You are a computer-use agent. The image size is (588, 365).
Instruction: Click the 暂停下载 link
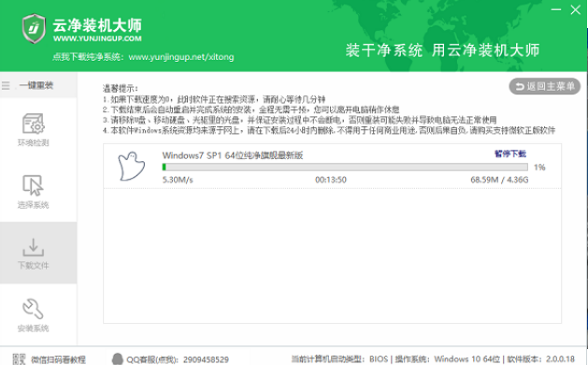(510, 153)
